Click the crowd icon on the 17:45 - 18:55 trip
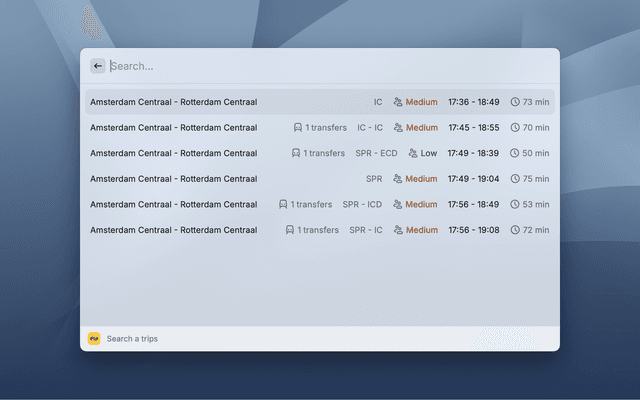 [x=398, y=128]
